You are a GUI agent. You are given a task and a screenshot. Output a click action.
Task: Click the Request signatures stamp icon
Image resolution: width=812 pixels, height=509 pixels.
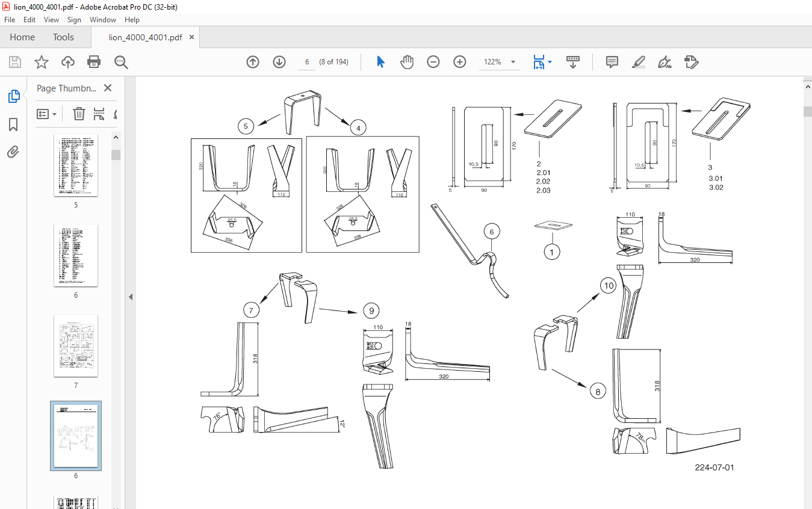[x=691, y=62]
